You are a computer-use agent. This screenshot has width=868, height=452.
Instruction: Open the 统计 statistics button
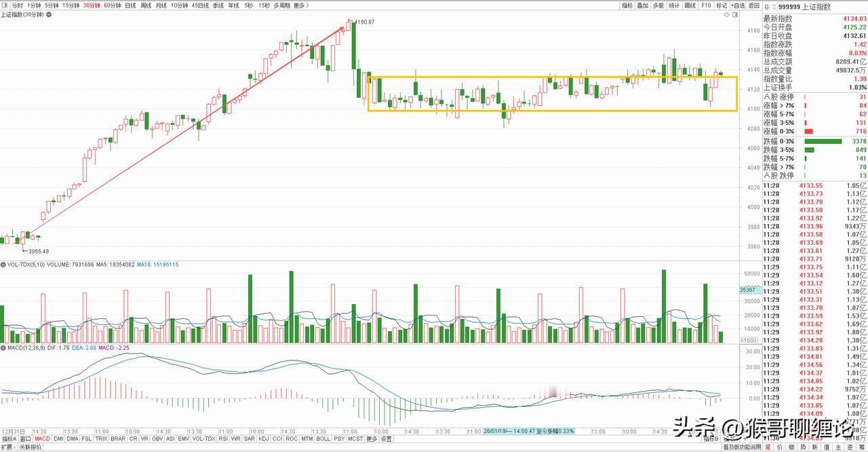674,5
